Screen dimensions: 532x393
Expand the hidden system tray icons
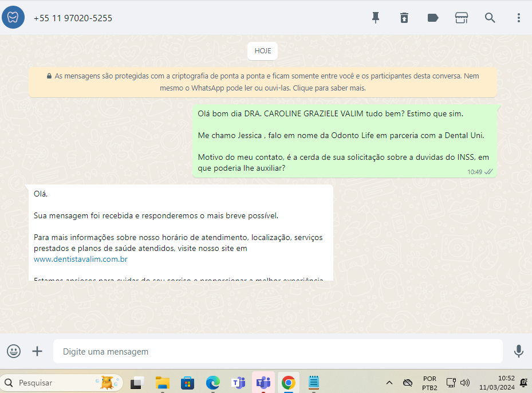389,383
